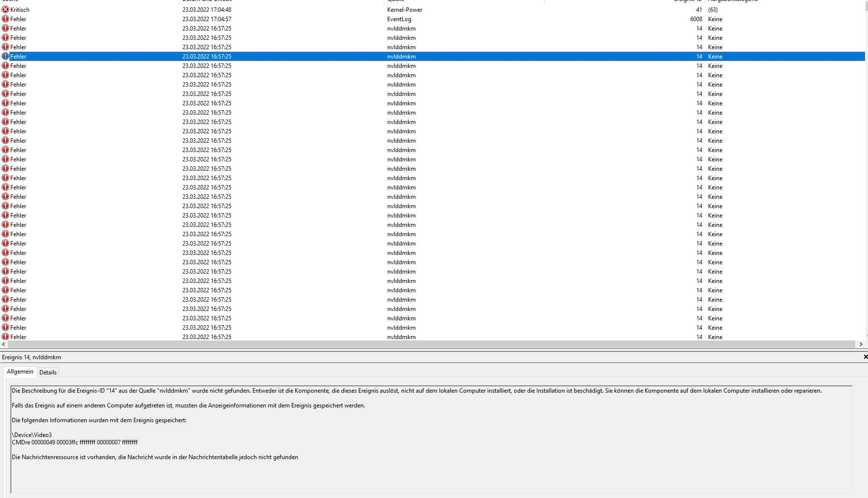
Task: Click event ID 41
Action: click(x=699, y=10)
